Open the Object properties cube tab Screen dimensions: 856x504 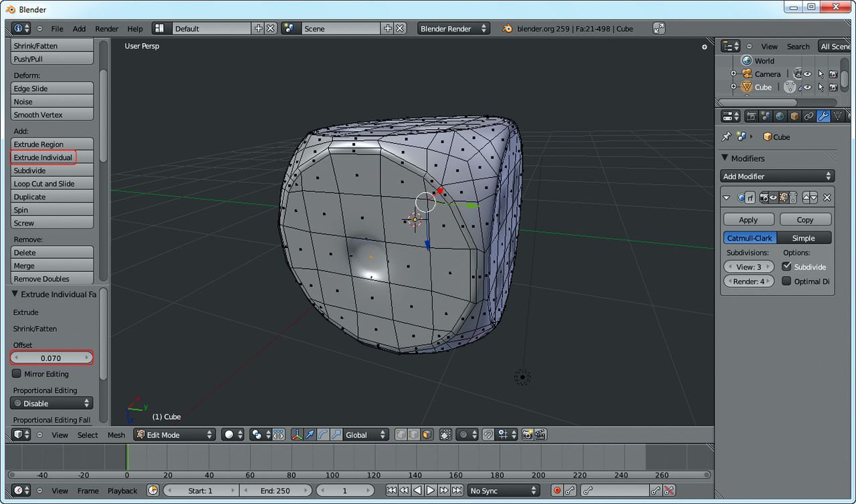(794, 116)
